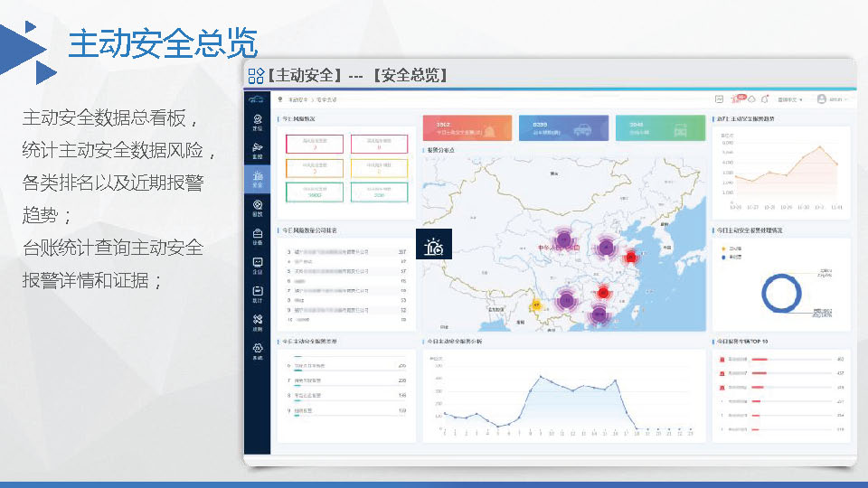Click alarm type row 6 with value 409
868x488 pixels.
[x=346, y=366]
